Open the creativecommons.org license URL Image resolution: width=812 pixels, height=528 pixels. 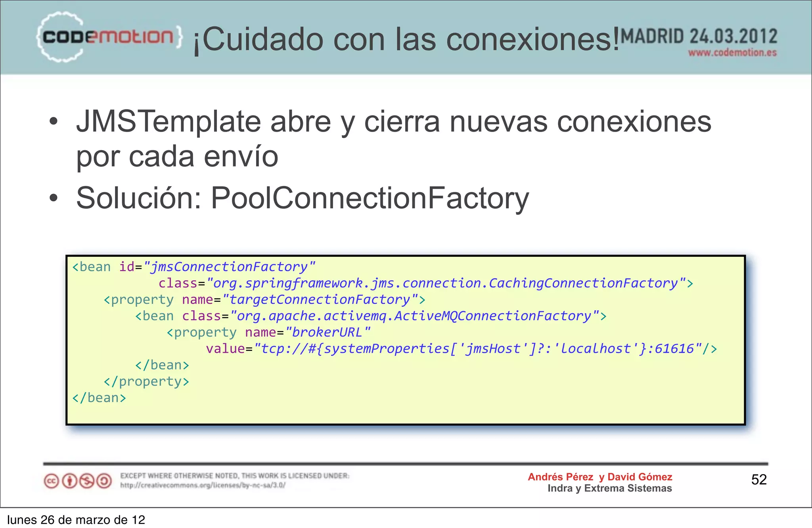[x=203, y=485]
